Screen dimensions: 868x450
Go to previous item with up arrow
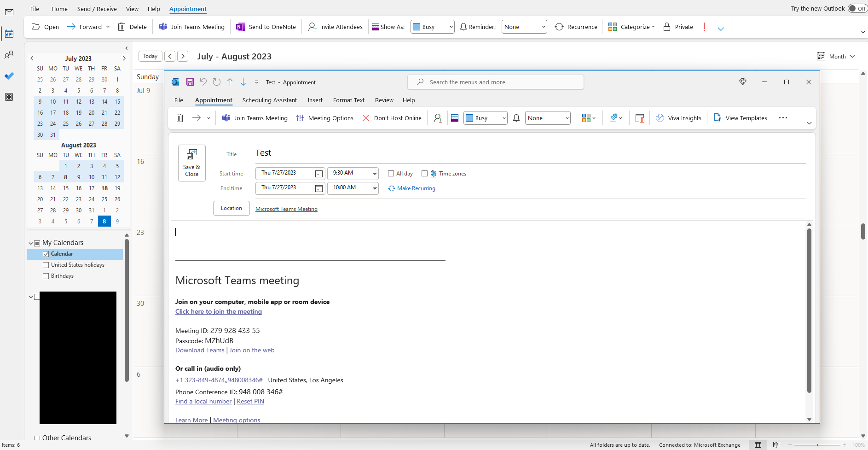(230, 82)
